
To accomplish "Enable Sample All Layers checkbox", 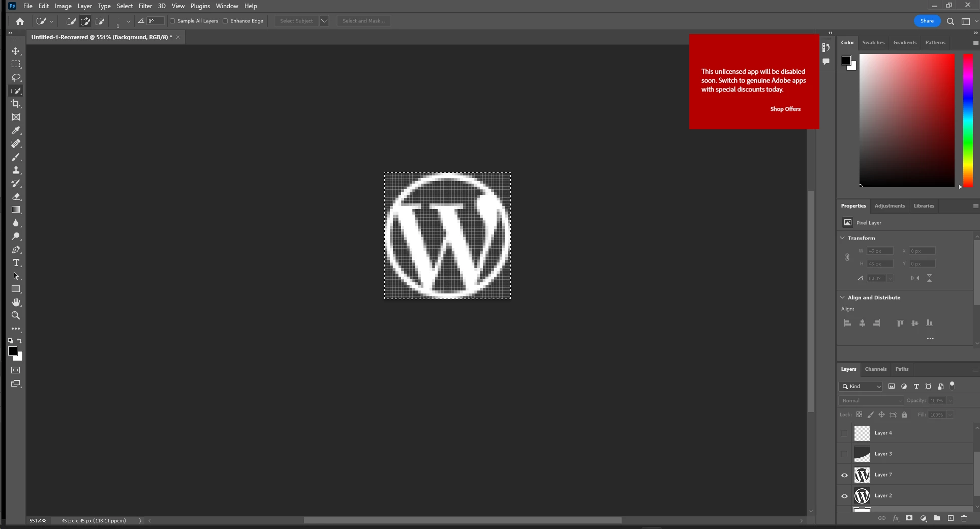I will (x=172, y=21).
